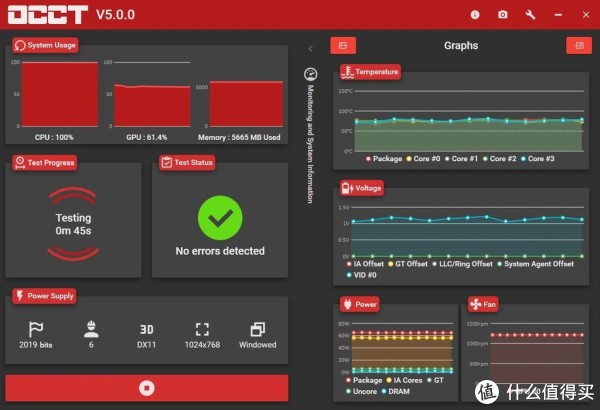The width and height of the screenshot is (600, 410).
Task: Toggle System Agent Offset legend entry
Action: (x=535, y=264)
